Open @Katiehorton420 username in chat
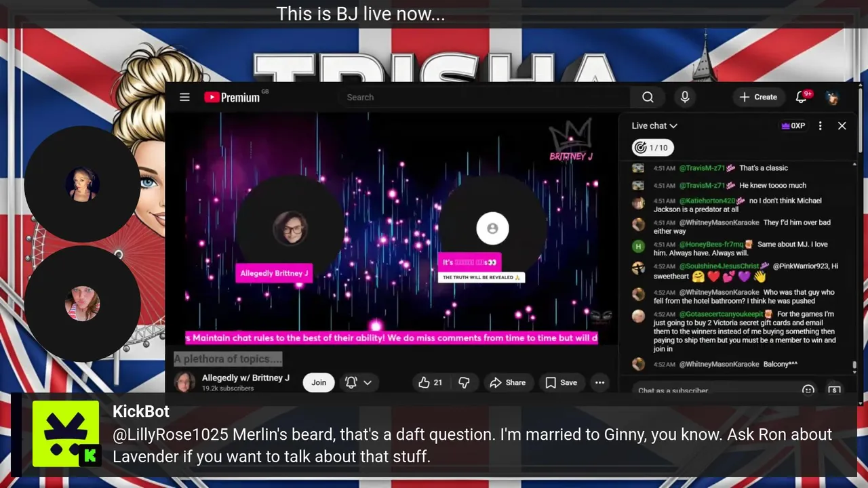 click(x=707, y=201)
